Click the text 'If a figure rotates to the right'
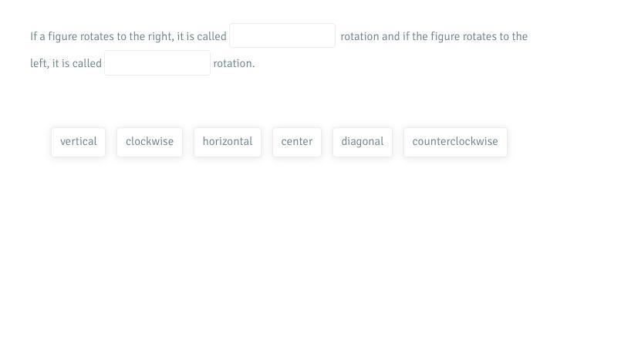621x364 pixels. (100, 36)
